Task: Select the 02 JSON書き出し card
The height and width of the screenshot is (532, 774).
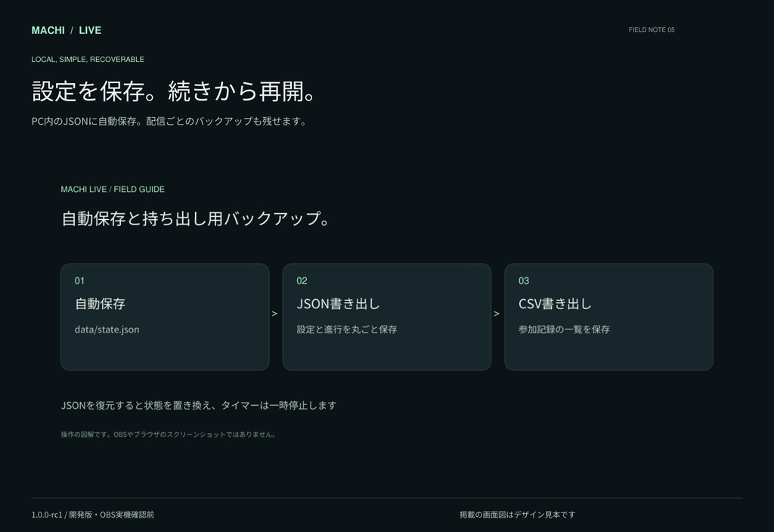Action: [x=387, y=317]
